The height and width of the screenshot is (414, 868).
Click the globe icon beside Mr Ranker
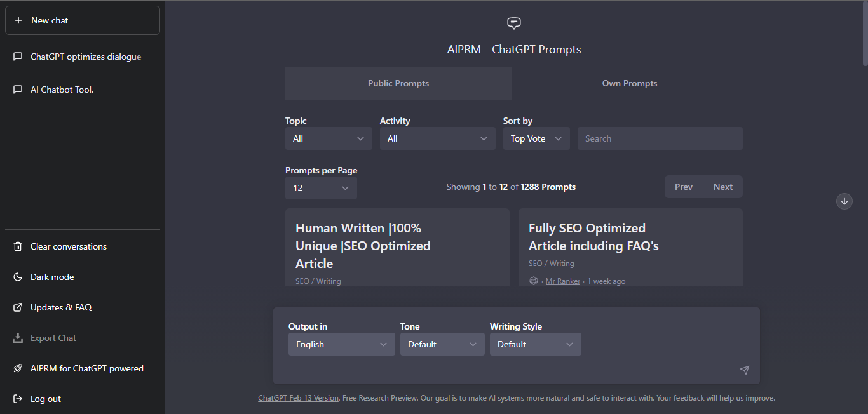(x=534, y=281)
